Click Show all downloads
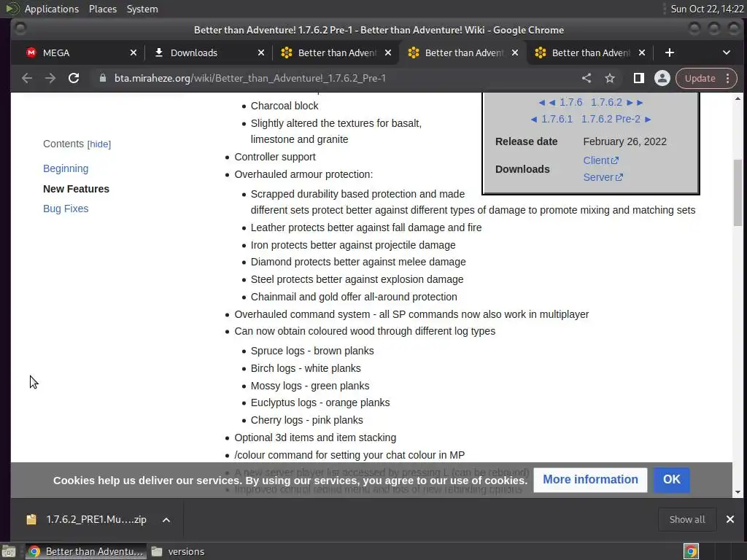This screenshot has height=560, width=747. pos(687,519)
